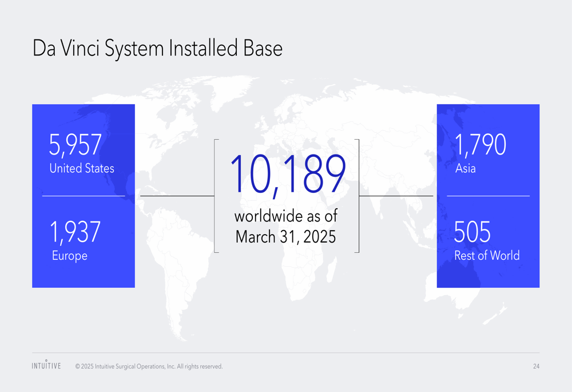
Task: Click the 'Asia' label
Action: pos(466,168)
